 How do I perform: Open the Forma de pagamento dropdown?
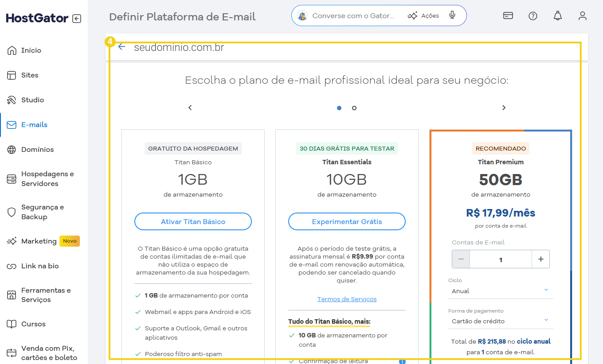[x=500, y=321]
